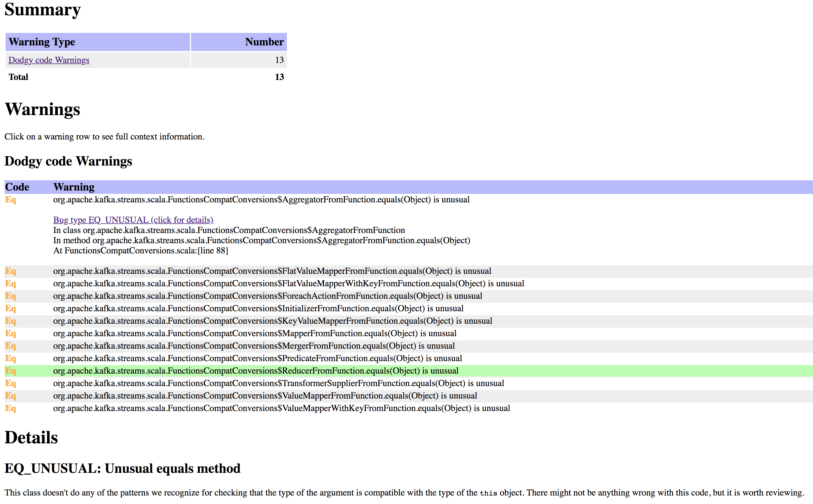The image size is (813, 504).
Task: Click the Eq code of ValueMapperWithKeyFromFunction row
Action: tap(10, 408)
